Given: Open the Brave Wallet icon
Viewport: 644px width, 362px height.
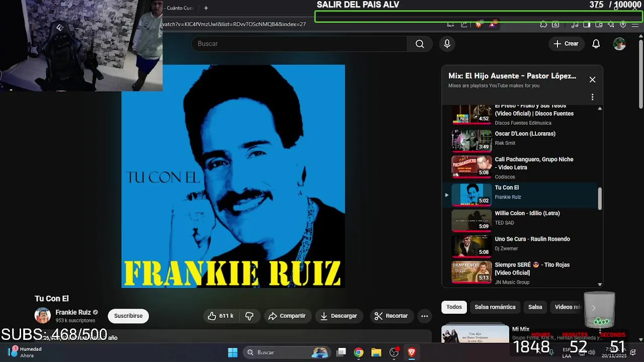Looking at the screenshot, I should point(599,24).
